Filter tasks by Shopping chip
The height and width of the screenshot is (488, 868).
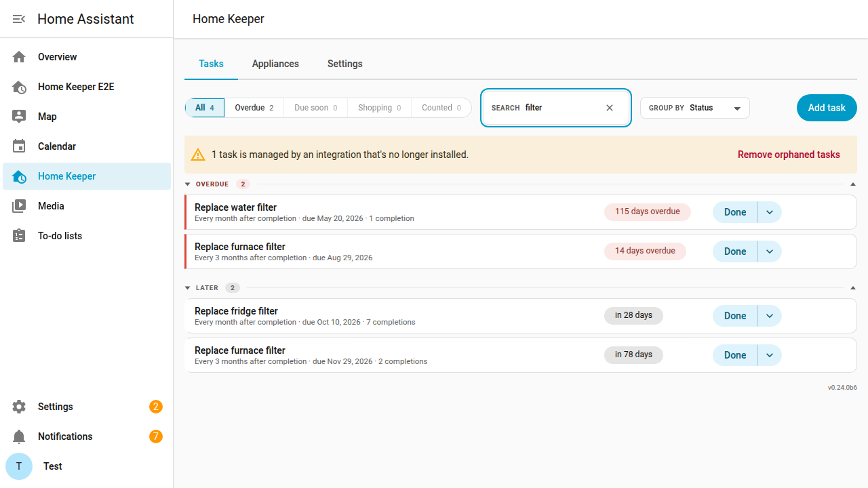[x=379, y=108]
